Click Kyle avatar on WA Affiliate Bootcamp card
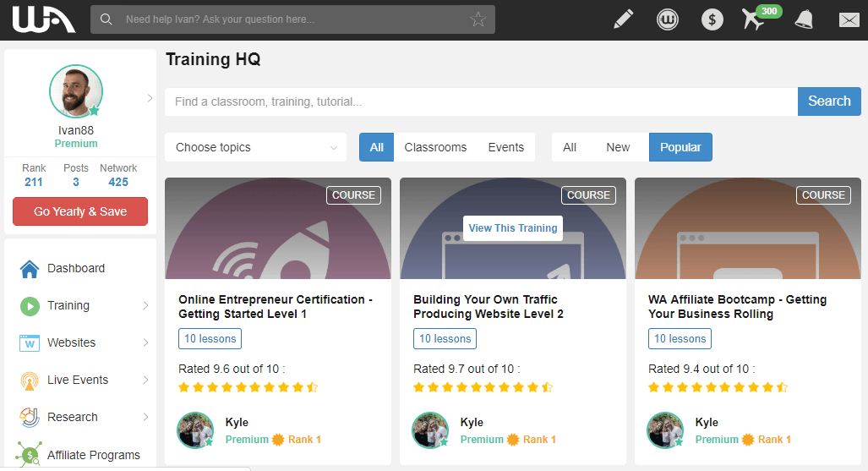Screen dimensions: 868x471 [x=665, y=430]
